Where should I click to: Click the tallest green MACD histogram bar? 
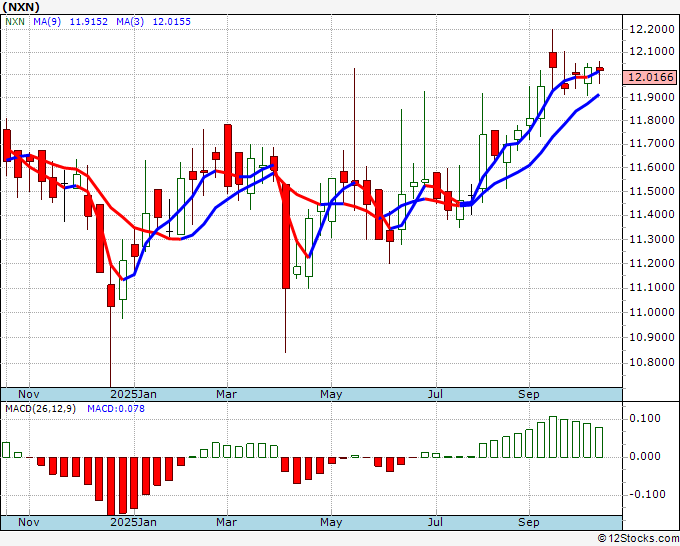tap(552, 437)
